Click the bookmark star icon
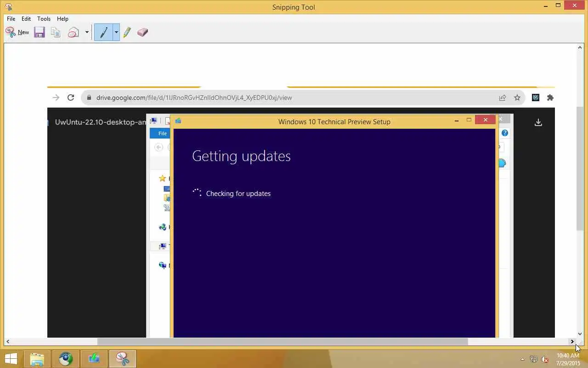 [x=517, y=98]
